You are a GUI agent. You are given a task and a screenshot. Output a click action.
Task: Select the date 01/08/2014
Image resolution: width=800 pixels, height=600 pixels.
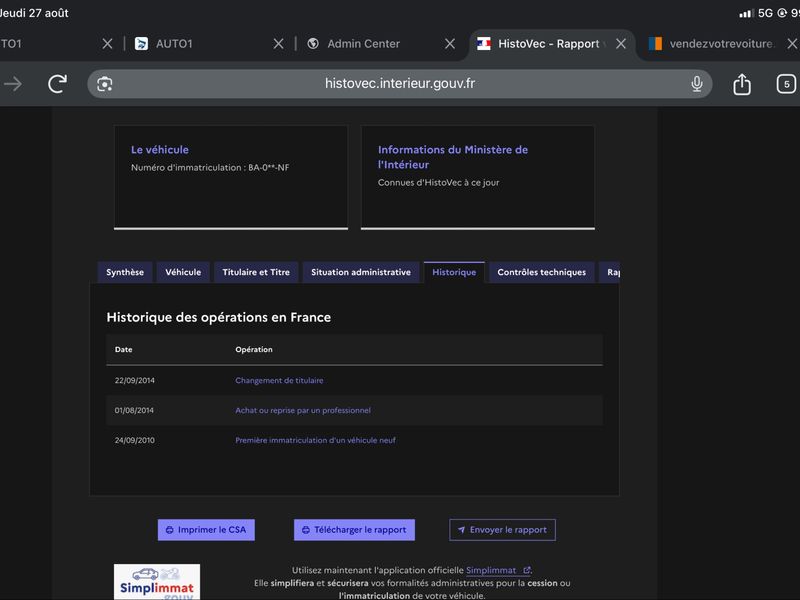tap(134, 410)
